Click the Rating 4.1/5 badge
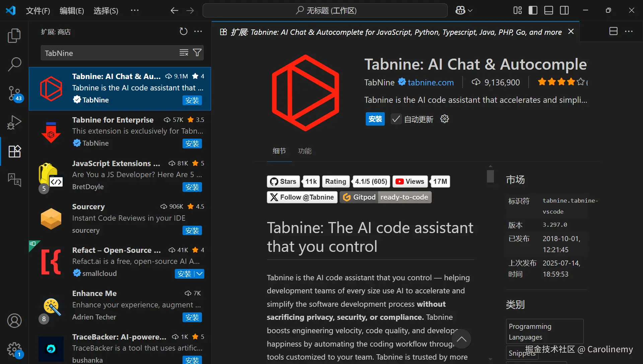 point(356,181)
